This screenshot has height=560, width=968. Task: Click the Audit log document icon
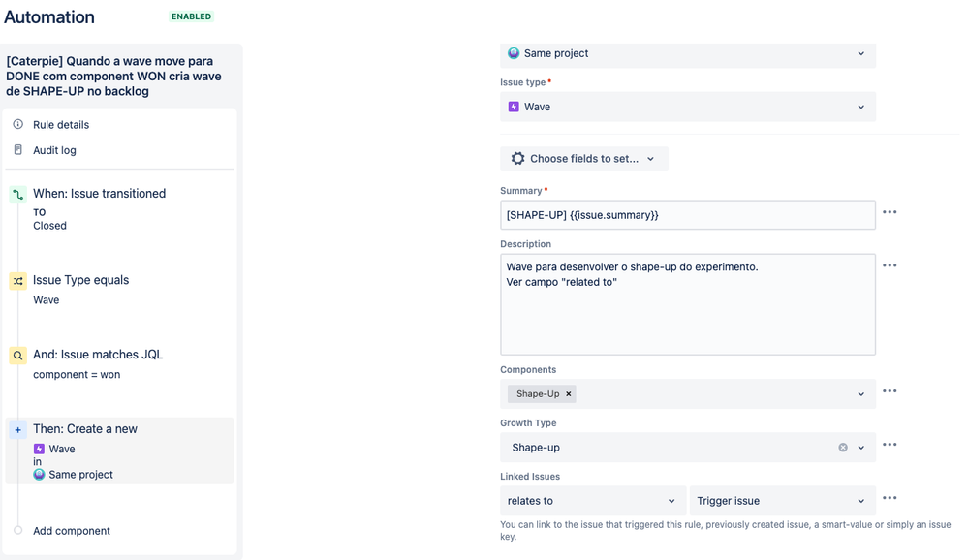coord(17,149)
